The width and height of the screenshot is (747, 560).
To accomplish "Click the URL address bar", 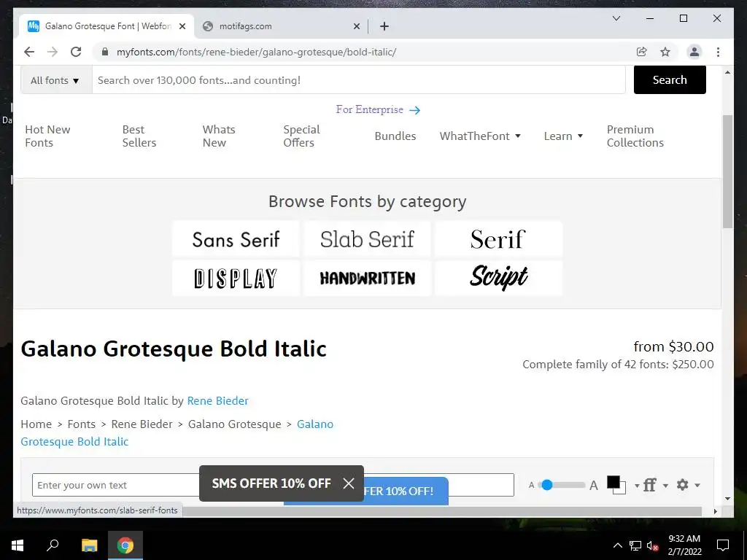I will (x=367, y=52).
